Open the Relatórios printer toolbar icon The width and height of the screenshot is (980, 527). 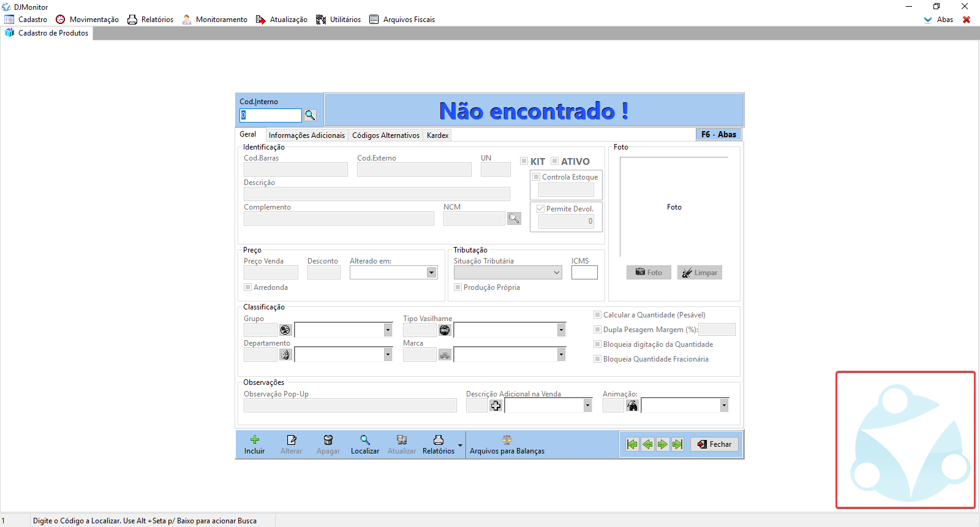(439, 439)
